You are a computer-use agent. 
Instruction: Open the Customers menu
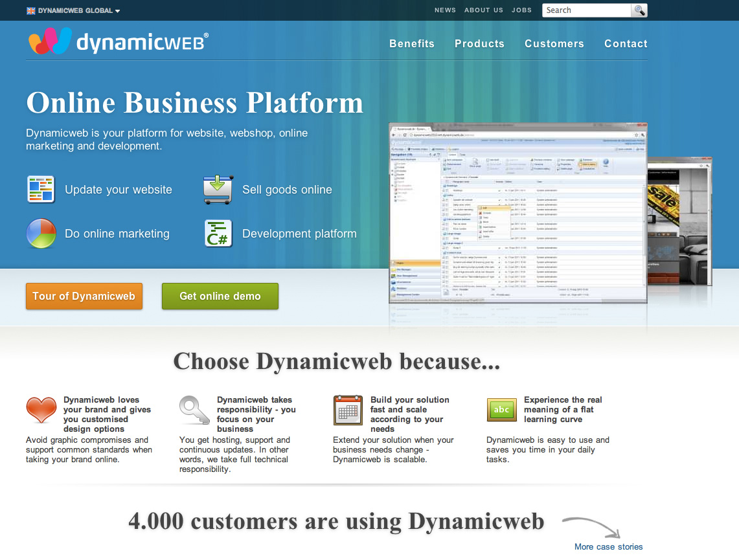coord(554,44)
